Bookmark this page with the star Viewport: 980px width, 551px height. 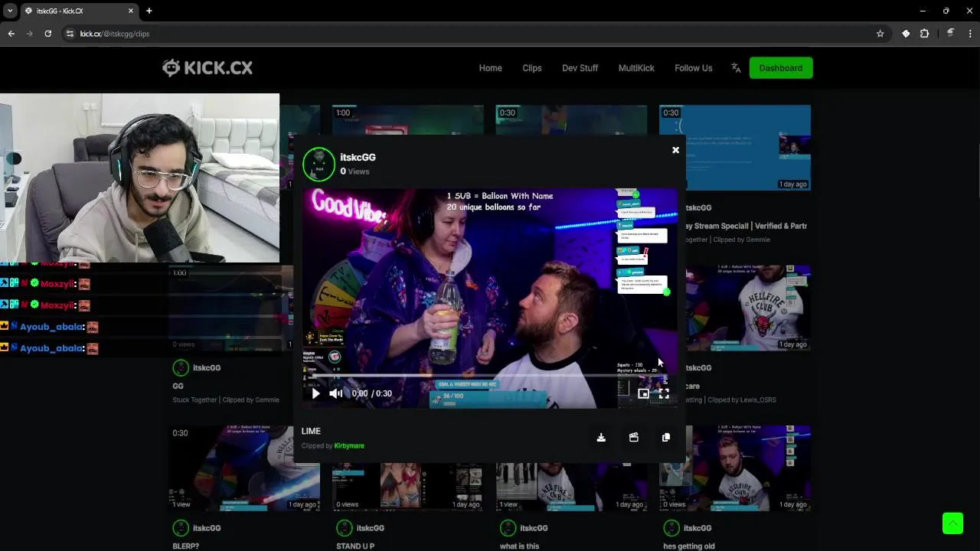[x=880, y=34]
